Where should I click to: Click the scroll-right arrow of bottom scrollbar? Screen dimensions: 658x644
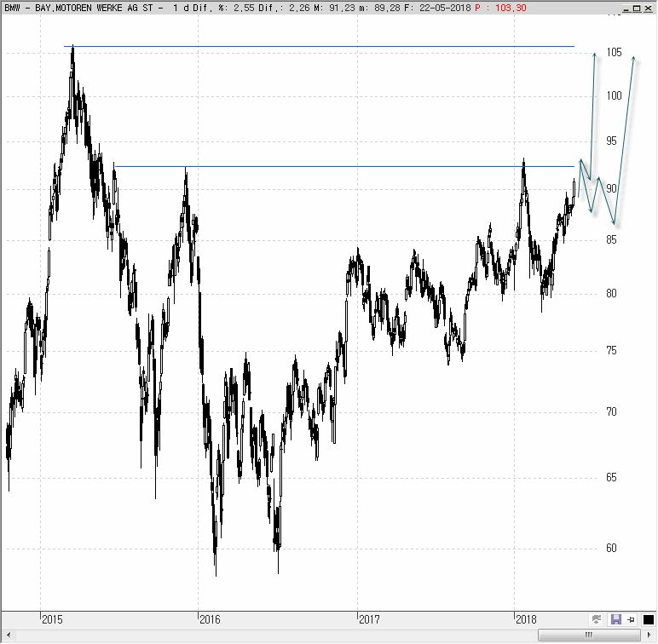click(649, 635)
